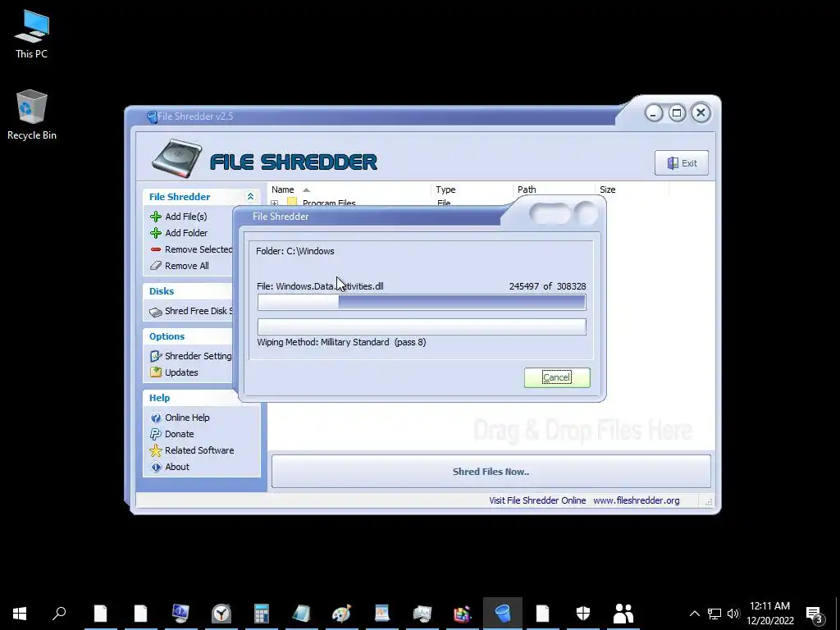840x630 pixels.
Task: Click Visit File Shredder Online text
Action: [537, 500]
